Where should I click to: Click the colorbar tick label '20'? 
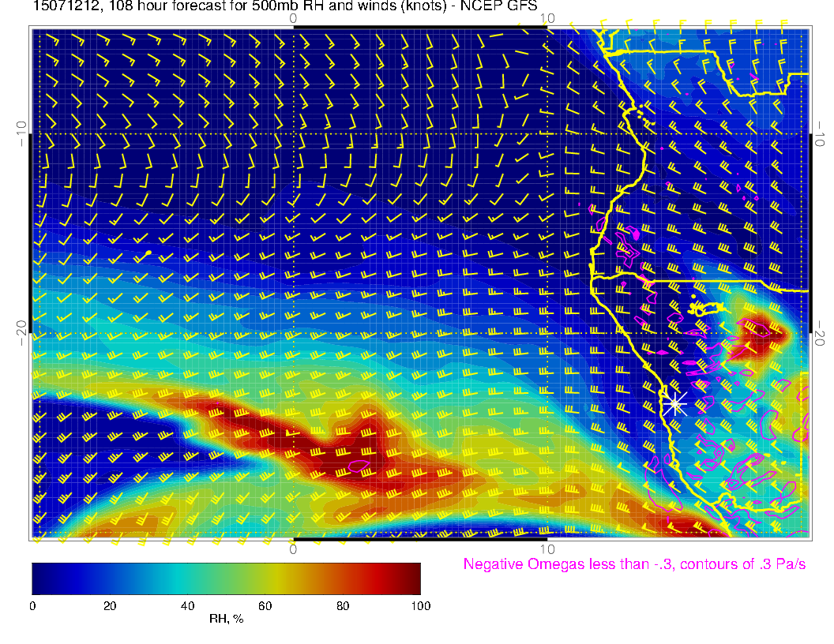pos(110,606)
